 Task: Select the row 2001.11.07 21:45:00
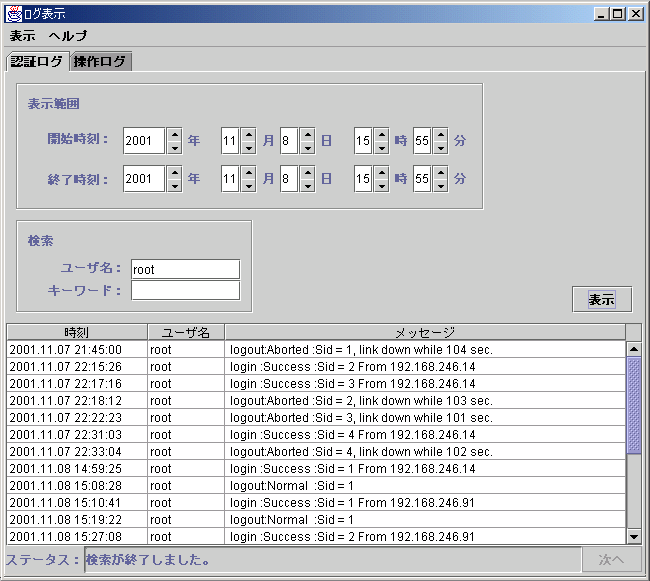point(316,349)
